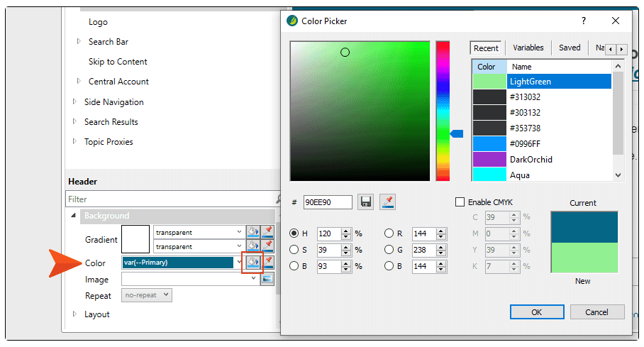Browse for background image icon
Screen dimensions: 644x347
(267, 279)
